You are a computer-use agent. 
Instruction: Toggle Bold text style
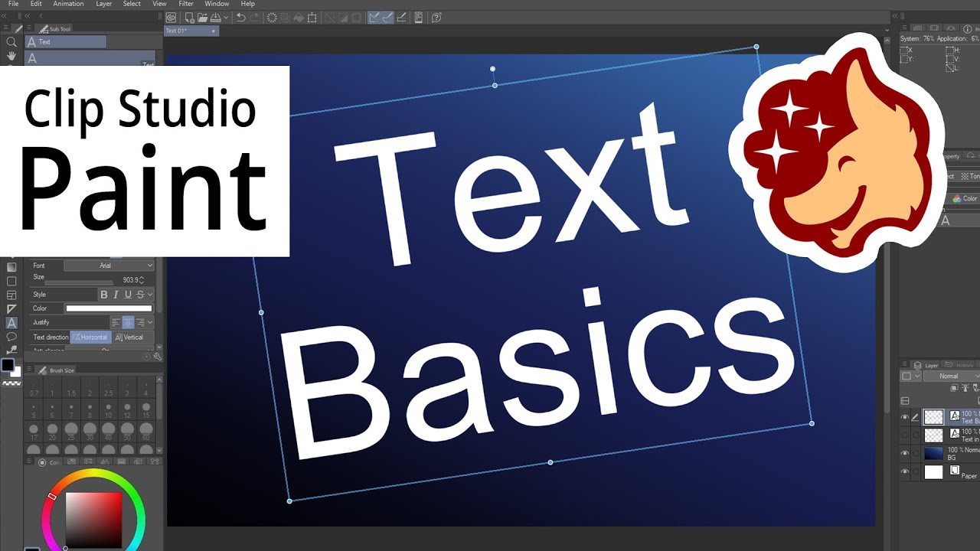coord(104,295)
